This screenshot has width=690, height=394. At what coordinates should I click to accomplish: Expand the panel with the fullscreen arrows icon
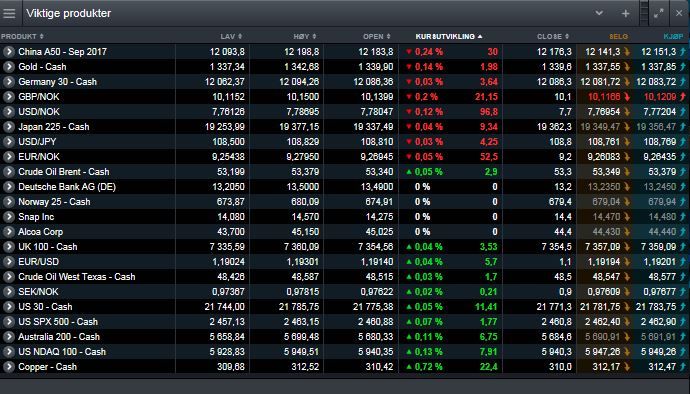click(658, 14)
